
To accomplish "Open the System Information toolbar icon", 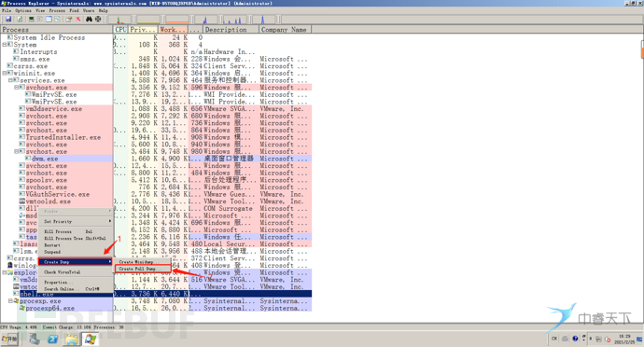I will (x=31, y=19).
